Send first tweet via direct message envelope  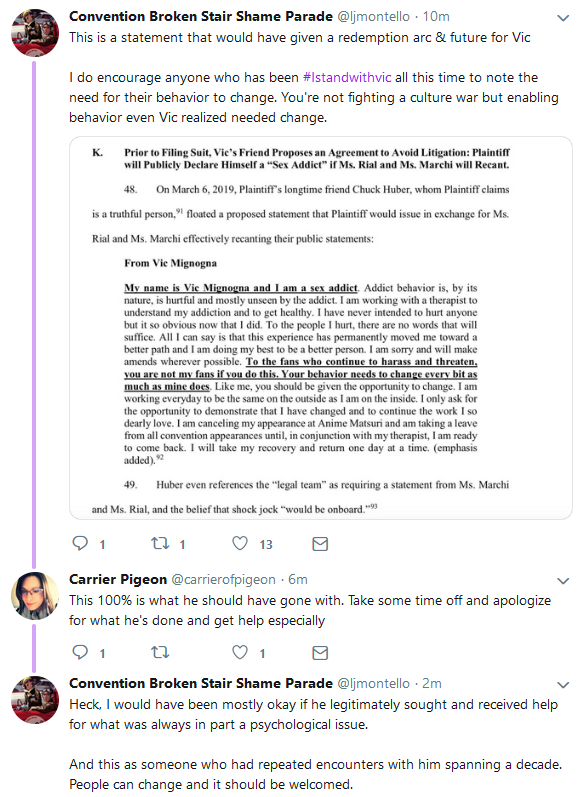[x=320, y=544]
